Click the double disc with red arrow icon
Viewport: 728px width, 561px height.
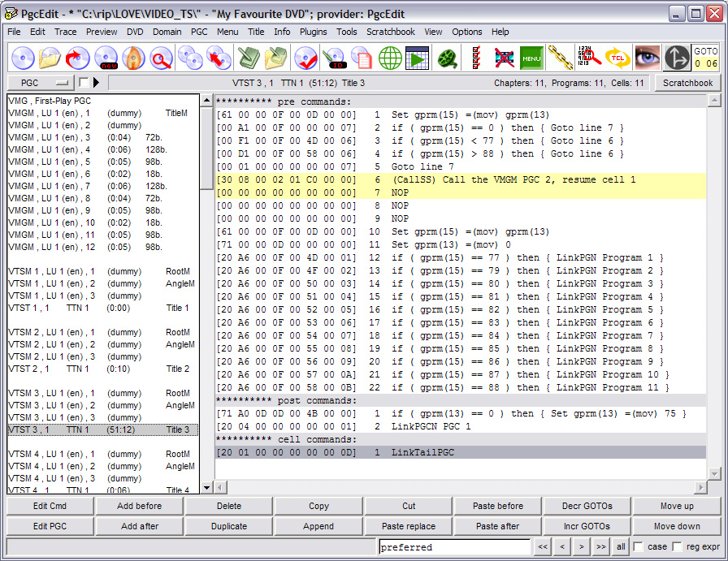[x=219, y=58]
